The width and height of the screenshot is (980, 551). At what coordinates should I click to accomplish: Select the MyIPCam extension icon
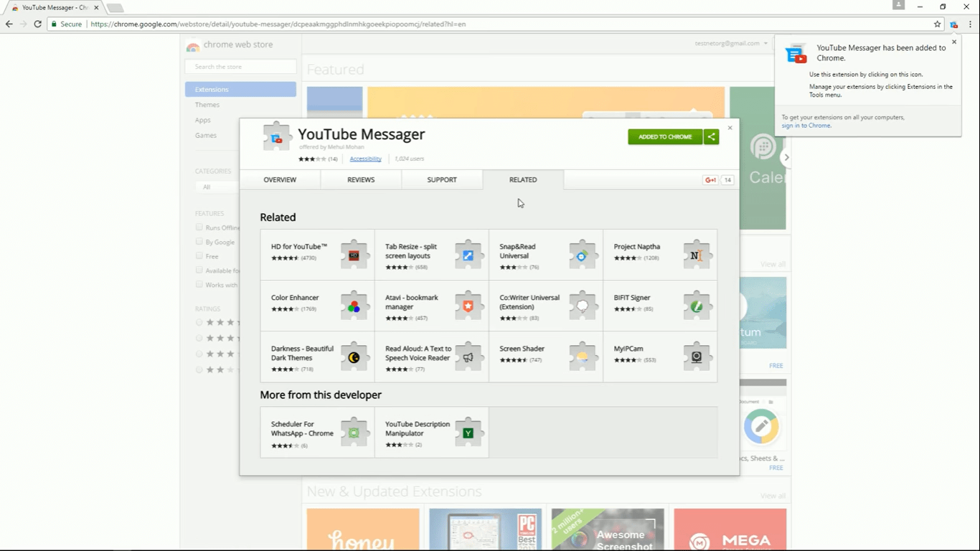tap(697, 357)
